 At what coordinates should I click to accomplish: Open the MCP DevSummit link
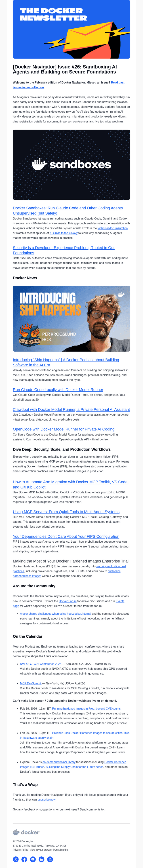click(x=31, y=683)
